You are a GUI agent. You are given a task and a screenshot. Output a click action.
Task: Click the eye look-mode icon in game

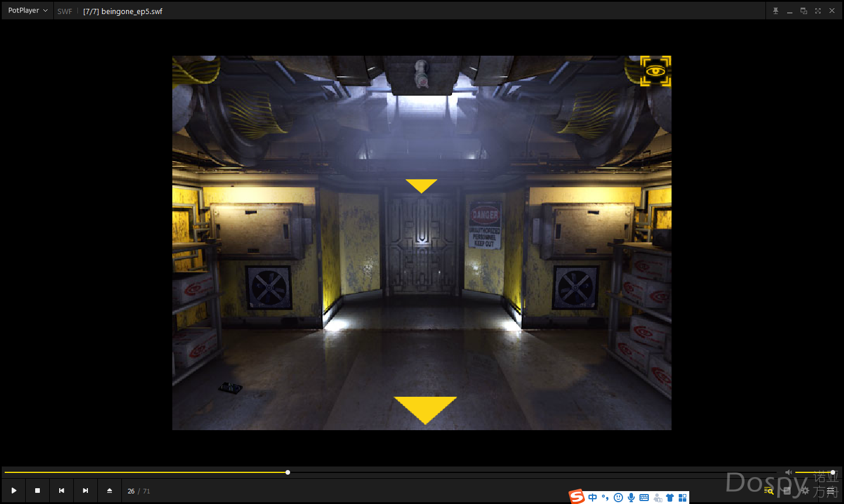click(655, 71)
